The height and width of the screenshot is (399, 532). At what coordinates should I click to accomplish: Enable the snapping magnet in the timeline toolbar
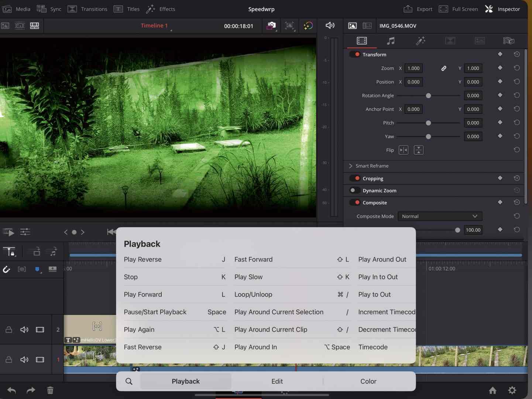(6, 269)
